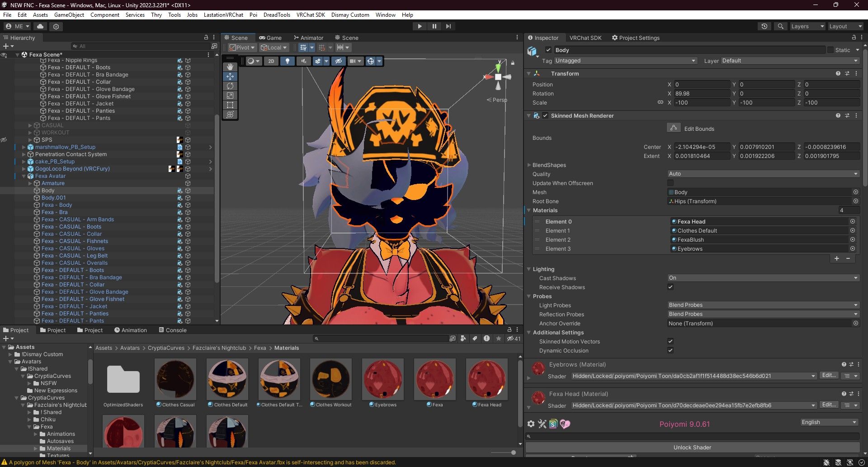Screen dimensions: 868x467
Task: Select the Move tool in Scene view
Action: [x=230, y=76]
